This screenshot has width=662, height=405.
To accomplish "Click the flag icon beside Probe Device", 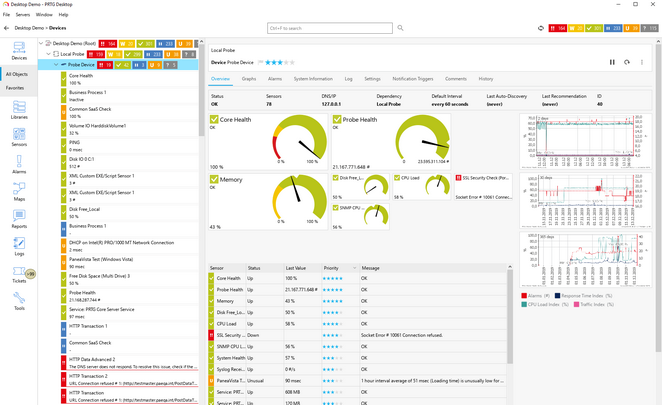I will pyautogui.click(x=260, y=63).
